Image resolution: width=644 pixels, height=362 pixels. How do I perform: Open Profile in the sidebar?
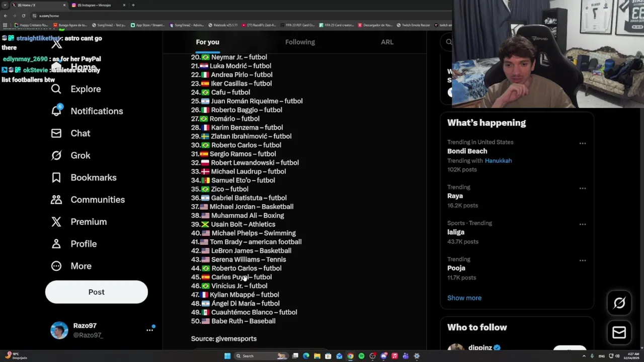pos(73,244)
